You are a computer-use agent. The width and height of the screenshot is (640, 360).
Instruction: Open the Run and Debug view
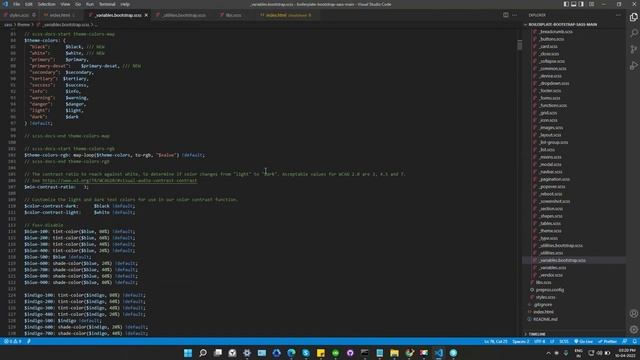tap(633, 65)
